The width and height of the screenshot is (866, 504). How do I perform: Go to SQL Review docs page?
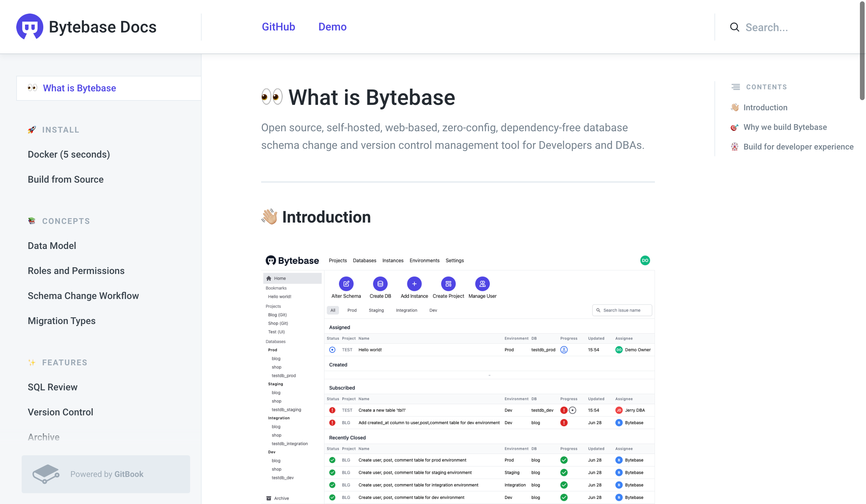tap(52, 387)
